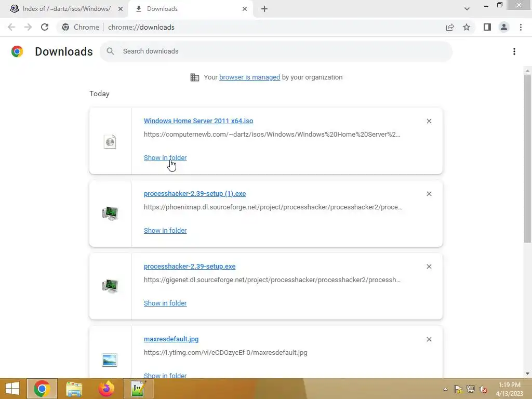532x399 pixels.
Task: Click the phoenixnap sourceforge source URL
Action: click(x=273, y=207)
